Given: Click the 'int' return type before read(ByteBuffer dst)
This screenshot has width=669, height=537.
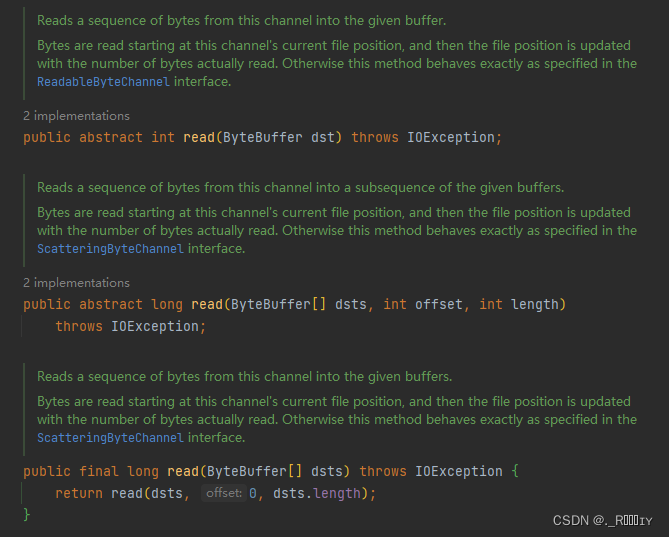Looking at the screenshot, I should (163, 137).
